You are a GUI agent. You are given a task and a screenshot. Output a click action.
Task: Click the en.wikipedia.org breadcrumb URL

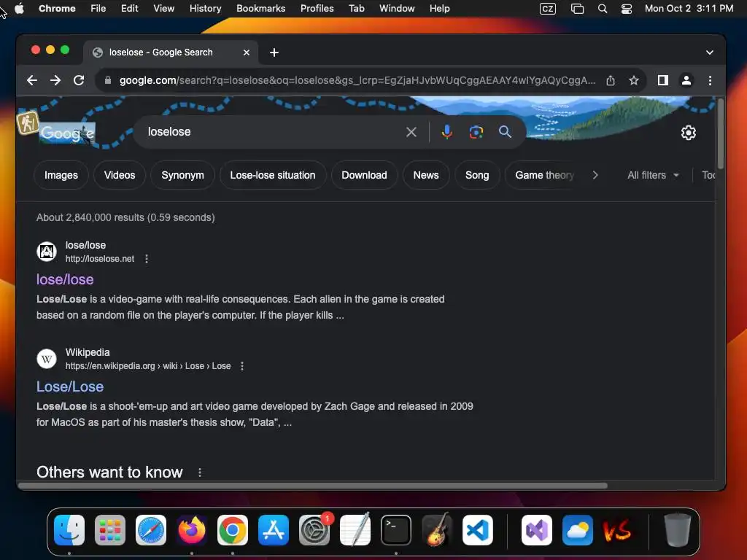[147, 366]
